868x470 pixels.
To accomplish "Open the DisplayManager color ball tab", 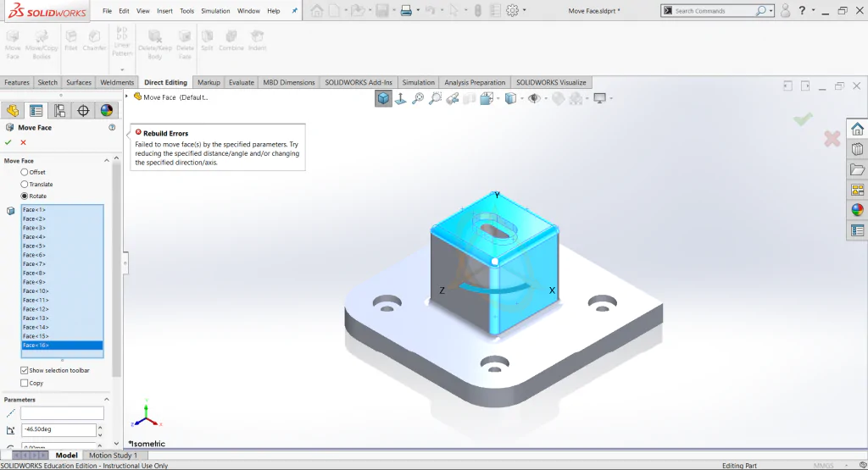I will click(106, 111).
